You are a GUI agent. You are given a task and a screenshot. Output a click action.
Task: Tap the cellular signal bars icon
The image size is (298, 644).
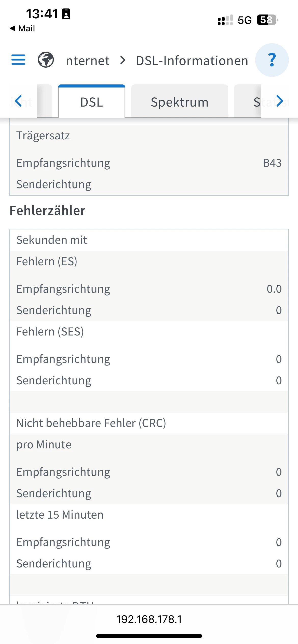pos(225,20)
